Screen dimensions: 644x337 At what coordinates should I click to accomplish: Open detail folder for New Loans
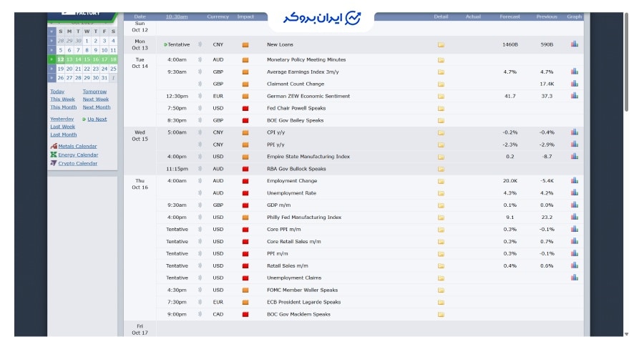click(x=441, y=44)
